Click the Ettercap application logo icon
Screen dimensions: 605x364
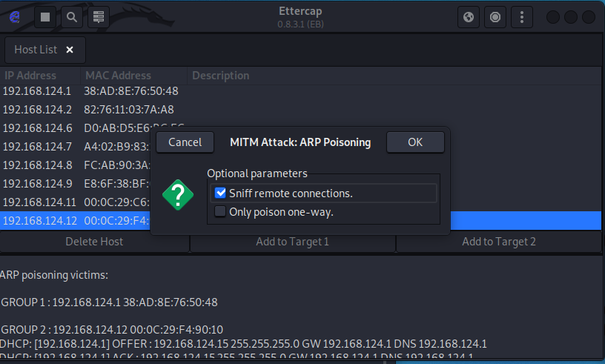[x=14, y=16]
